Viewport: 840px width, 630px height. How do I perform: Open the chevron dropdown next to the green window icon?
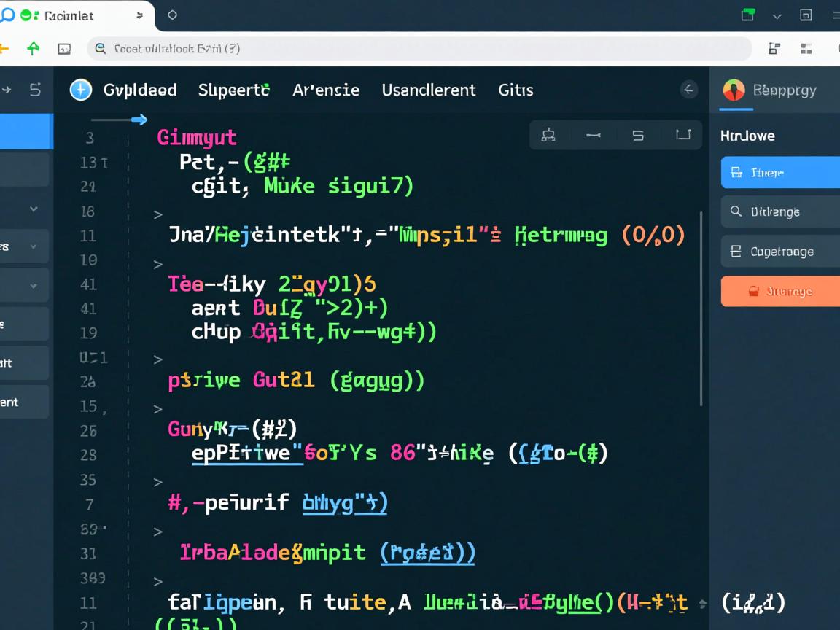pos(777,16)
